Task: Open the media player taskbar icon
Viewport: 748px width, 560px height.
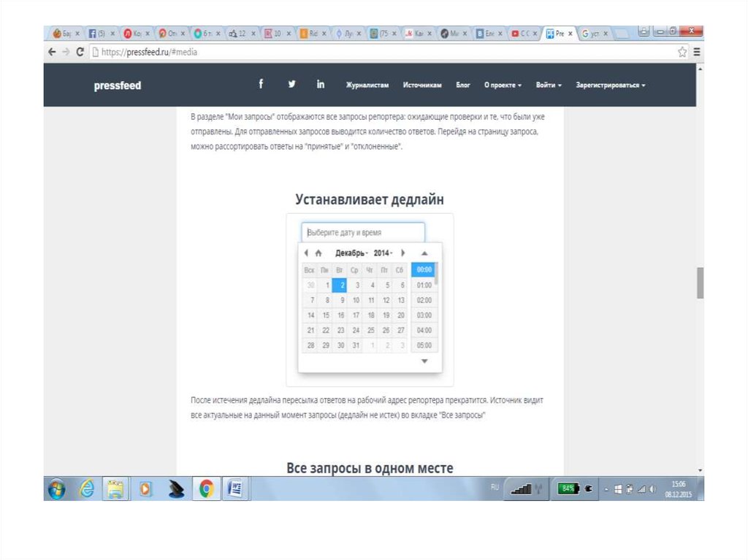Action: (145, 489)
